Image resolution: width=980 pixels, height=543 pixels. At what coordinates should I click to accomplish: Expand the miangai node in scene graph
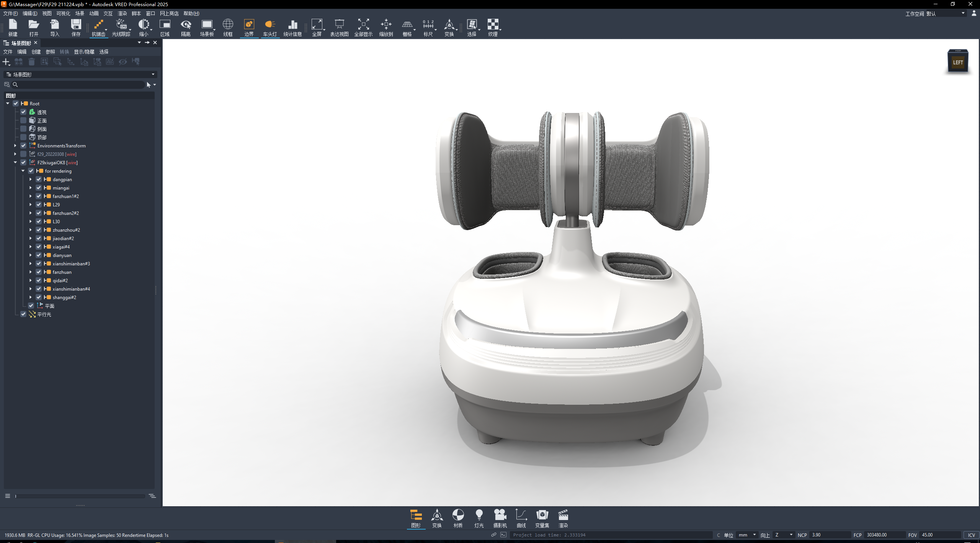tap(31, 188)
